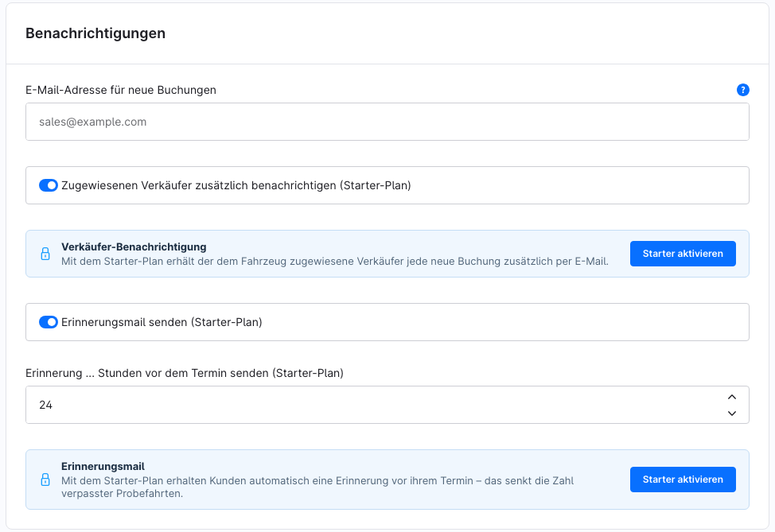Click Starter aktivieren in Verkäufer-Benachrichtigung banner
This screenshot has height=532, width=775.
(x=683, y=254)
